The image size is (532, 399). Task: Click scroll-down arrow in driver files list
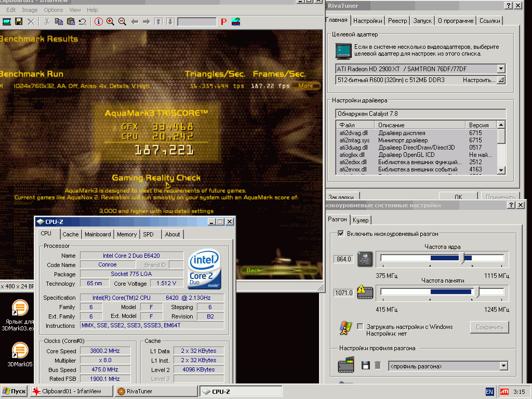[501, 170]
